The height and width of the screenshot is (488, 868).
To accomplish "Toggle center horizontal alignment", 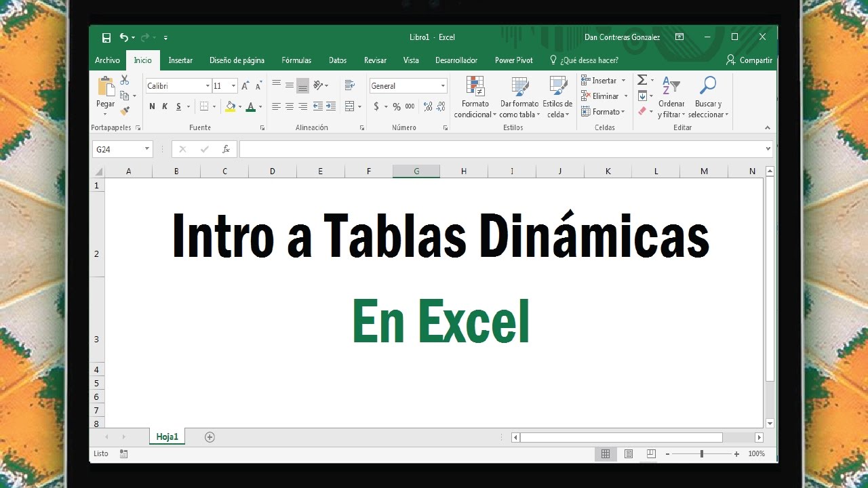I will [290, 106].
